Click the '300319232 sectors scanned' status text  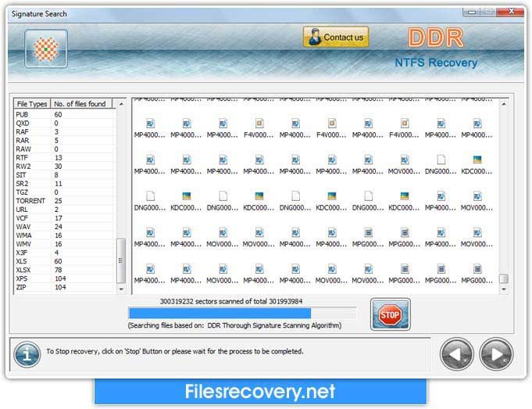[230, 301]
